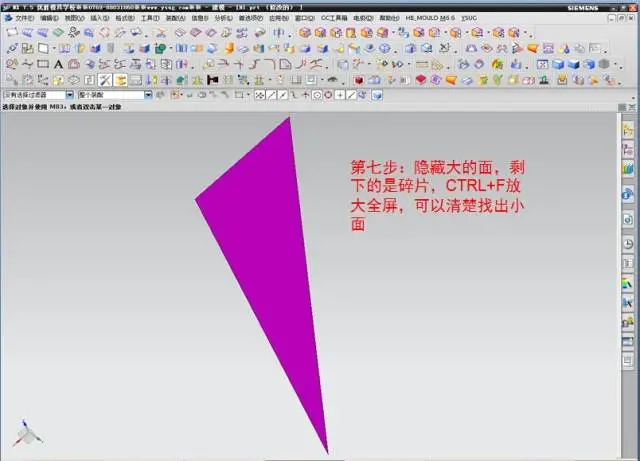Open the 信息(I) menu
The image size is (640, 461).
(x=200, y=18)
